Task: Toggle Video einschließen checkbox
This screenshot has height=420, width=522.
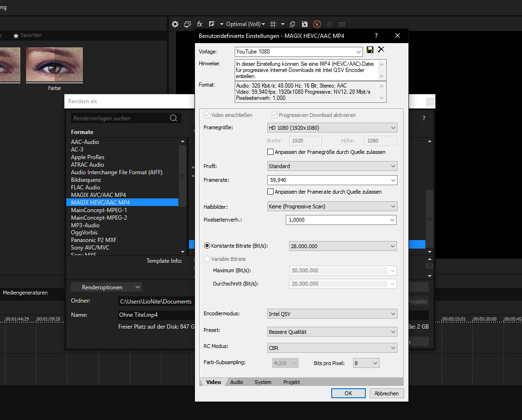Action: click(207, 115)
